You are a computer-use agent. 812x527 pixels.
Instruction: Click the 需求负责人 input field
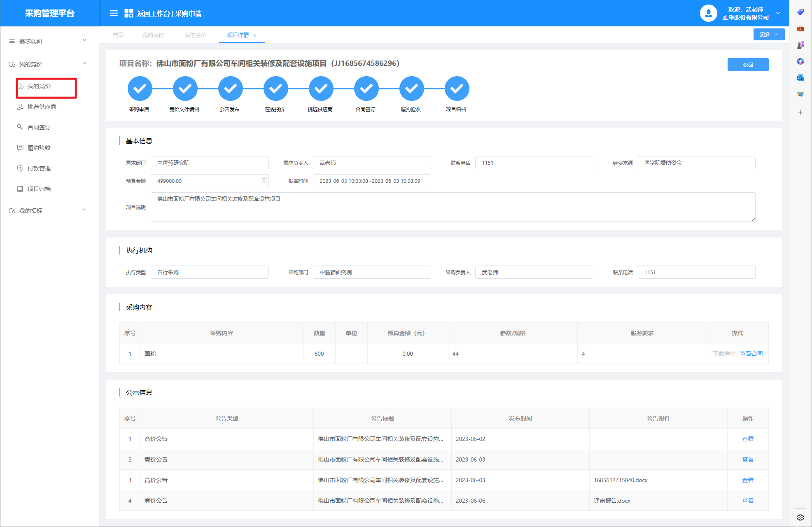click(372, 163)
